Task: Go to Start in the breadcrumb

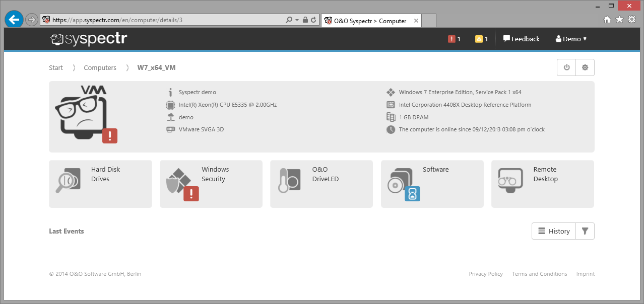Action: click(56, 67)
